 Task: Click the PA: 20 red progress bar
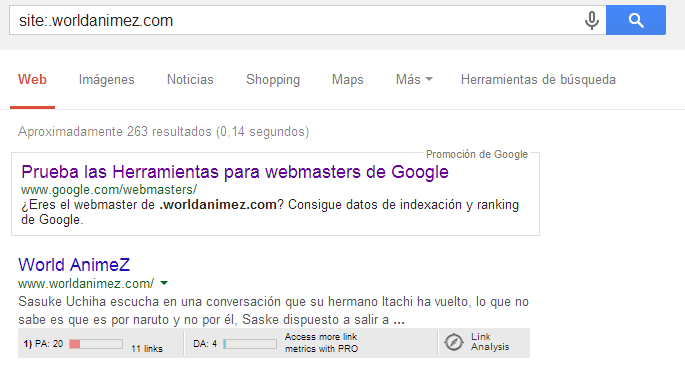[x=96, y=344]
